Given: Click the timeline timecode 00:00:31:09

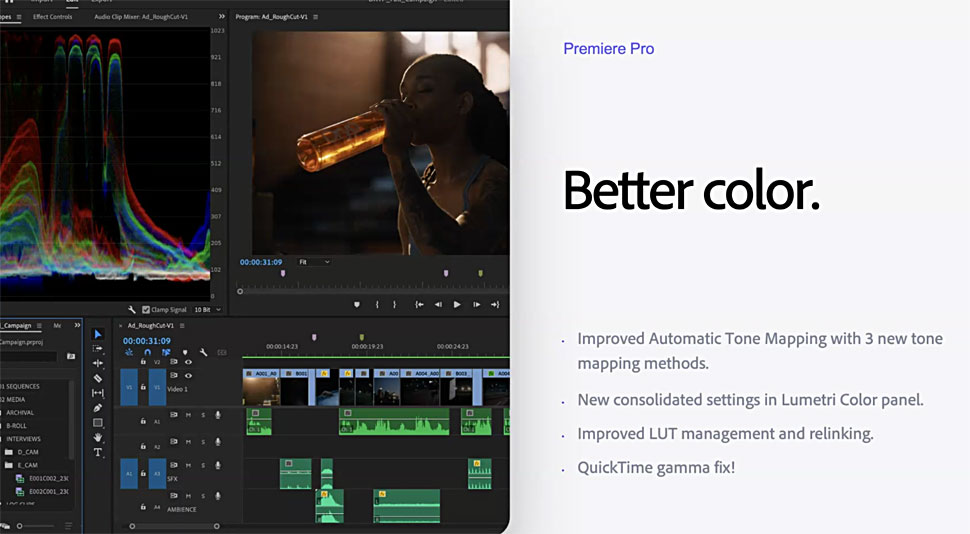Looking at the screenshot, I should 147,341.
